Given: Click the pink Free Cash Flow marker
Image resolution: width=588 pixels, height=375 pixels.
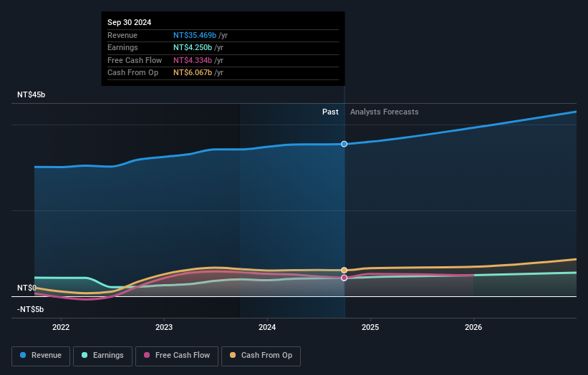Looking at the screenshot, I should point(344,278).
